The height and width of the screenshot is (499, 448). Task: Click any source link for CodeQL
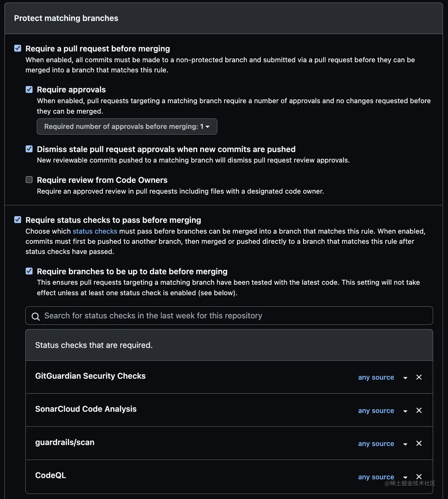(376, 477)
